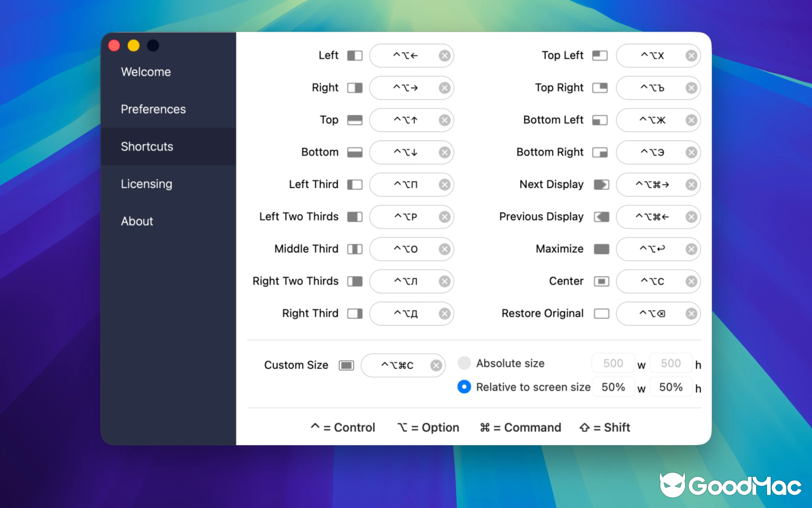Open the Preferences section
Viewport: 812px width, 508px height.
[x=154, y=109]
